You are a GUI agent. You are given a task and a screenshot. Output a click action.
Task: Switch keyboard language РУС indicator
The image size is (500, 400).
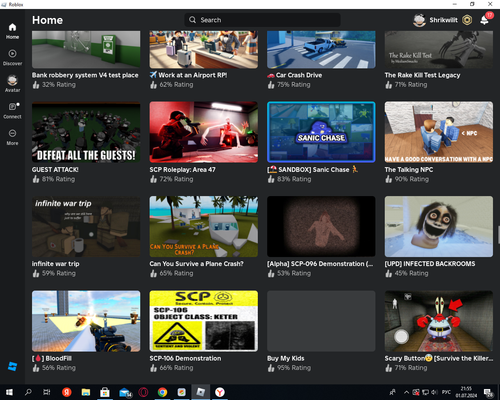[446, 392]
